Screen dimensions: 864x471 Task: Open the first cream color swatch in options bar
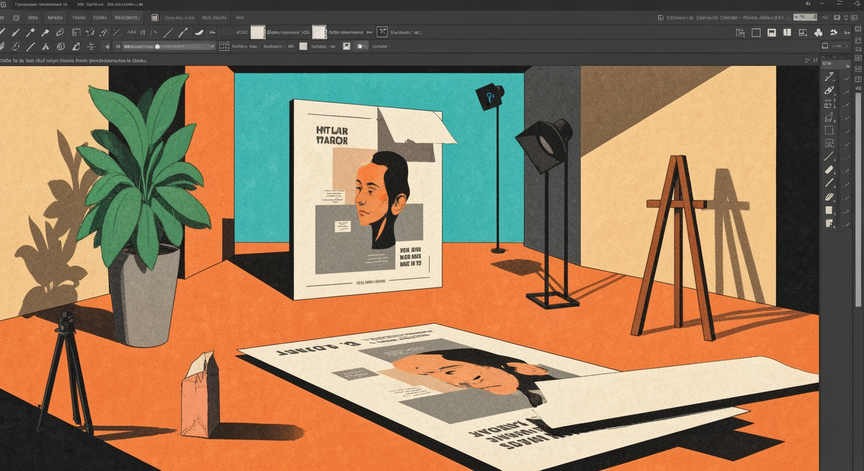coord(258,32)
